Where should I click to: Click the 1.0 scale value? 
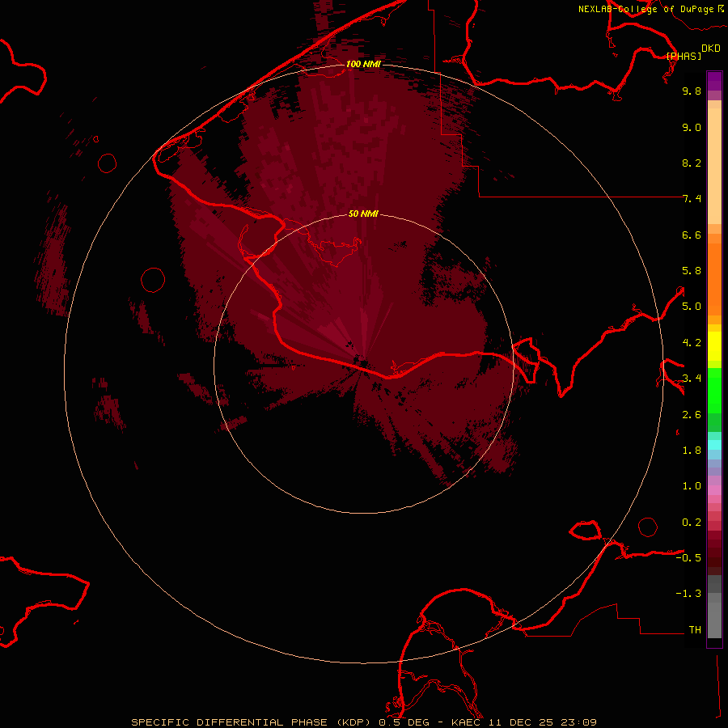(692, 486)
